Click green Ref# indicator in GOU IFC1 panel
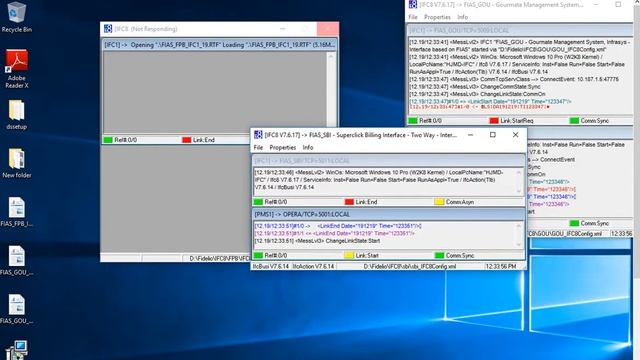Screen dimensions: 640x360 [413, 121]
